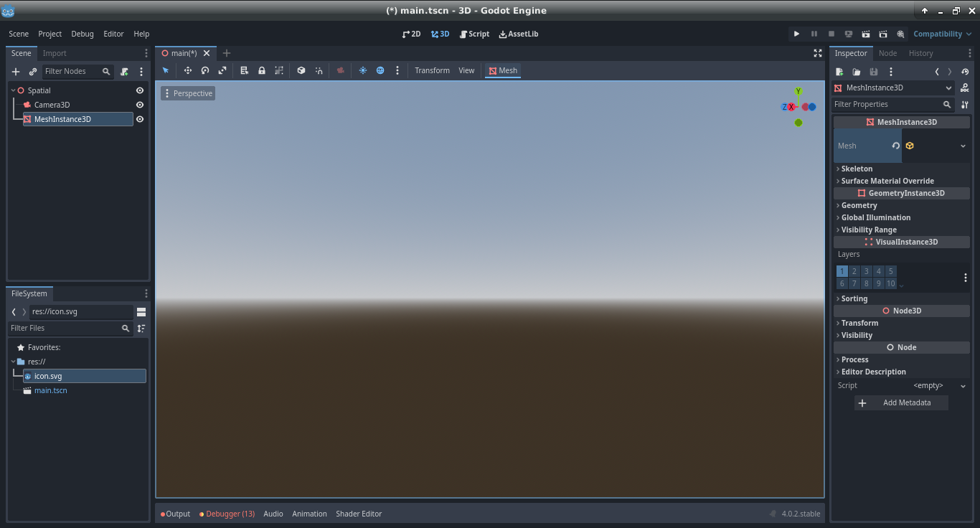Create a new resource in Inspector
The height and width of the screenshot is (528, 980).
click(x=839, y=72)
